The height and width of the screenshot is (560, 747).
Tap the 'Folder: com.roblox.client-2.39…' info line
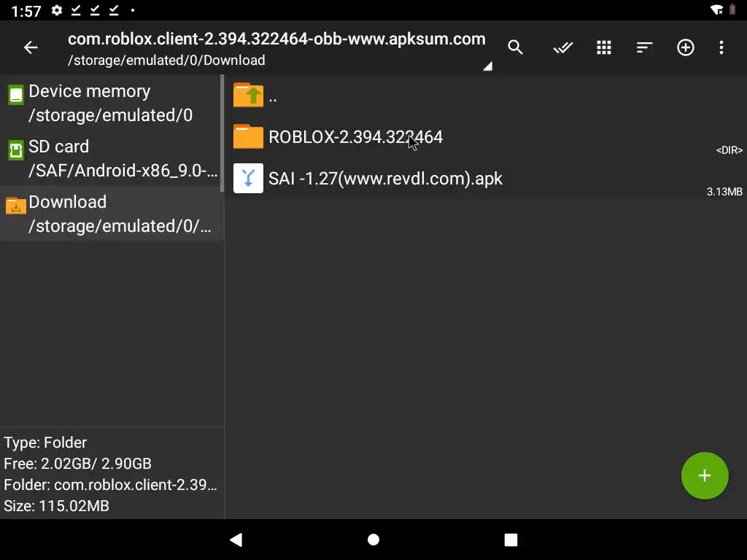click(x=110, y=485)
